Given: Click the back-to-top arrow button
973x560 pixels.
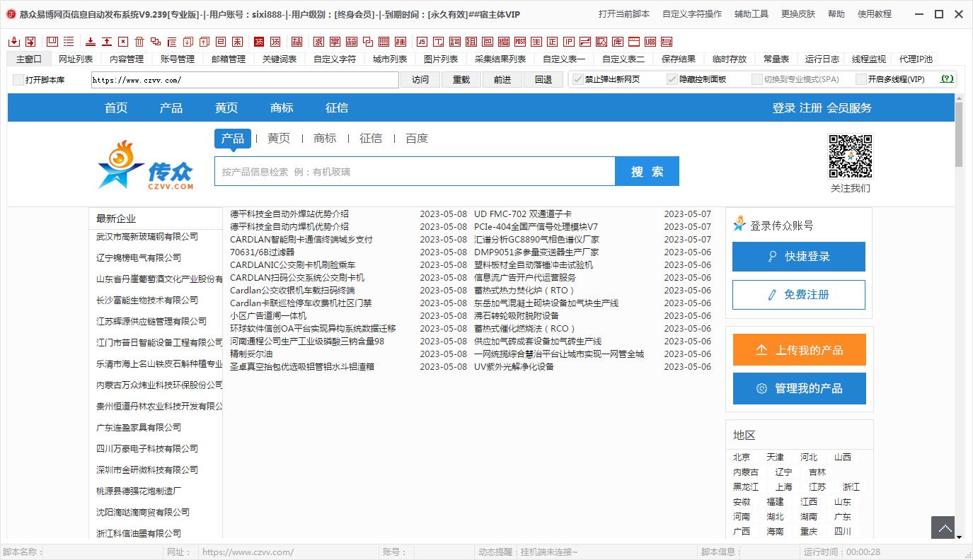Looking at the screenshot, I should click(943, 527).
